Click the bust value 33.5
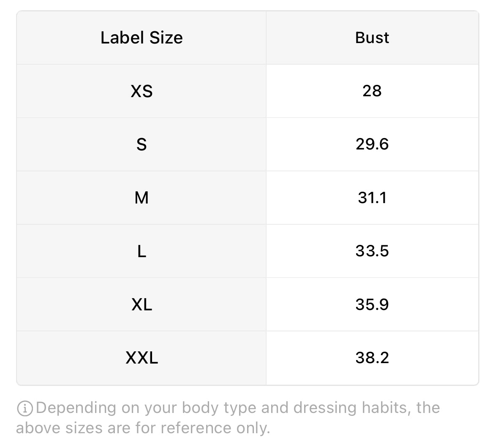Screen dimensions: 498x448 point(372,251)
